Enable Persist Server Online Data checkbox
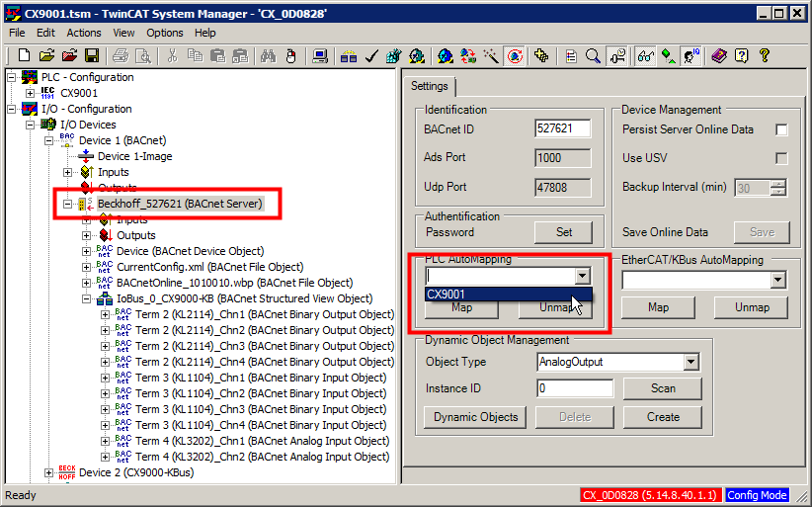This screenshot has width=812, height=507. [781, 129]
